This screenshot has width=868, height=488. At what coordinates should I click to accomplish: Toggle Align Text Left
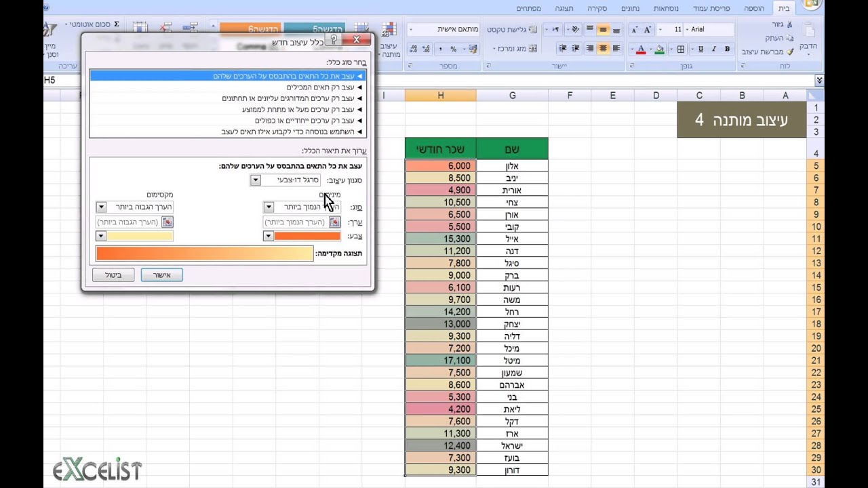click(616, 49)
